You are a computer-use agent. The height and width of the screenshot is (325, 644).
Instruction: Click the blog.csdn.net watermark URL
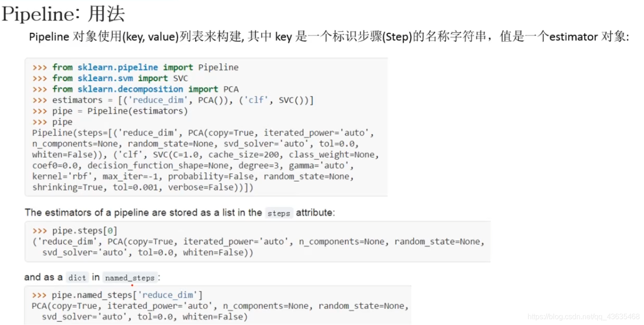(584, 317)
